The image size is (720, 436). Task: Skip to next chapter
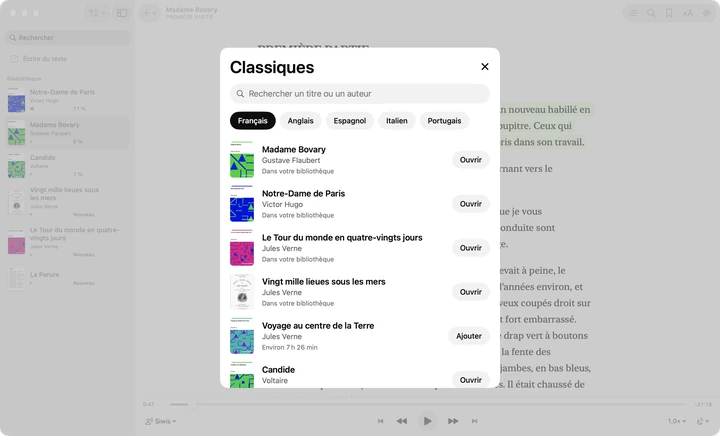click(x=474, y=421)
